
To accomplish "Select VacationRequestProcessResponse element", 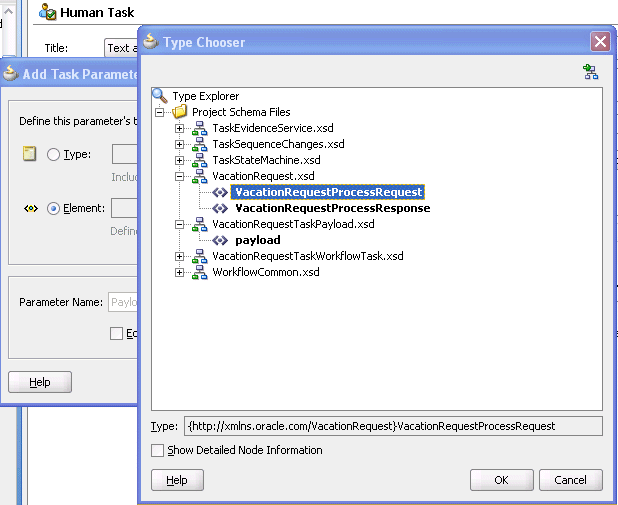I will 333,208.
